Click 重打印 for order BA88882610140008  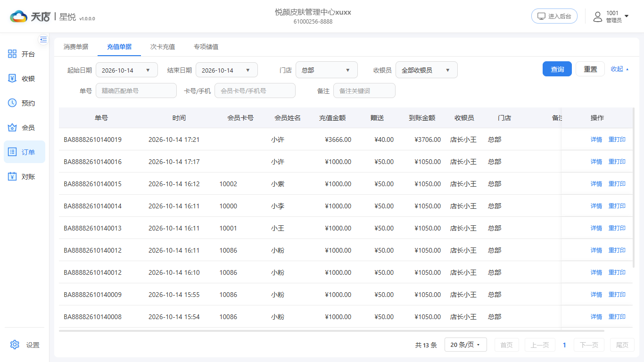[617, 317]
